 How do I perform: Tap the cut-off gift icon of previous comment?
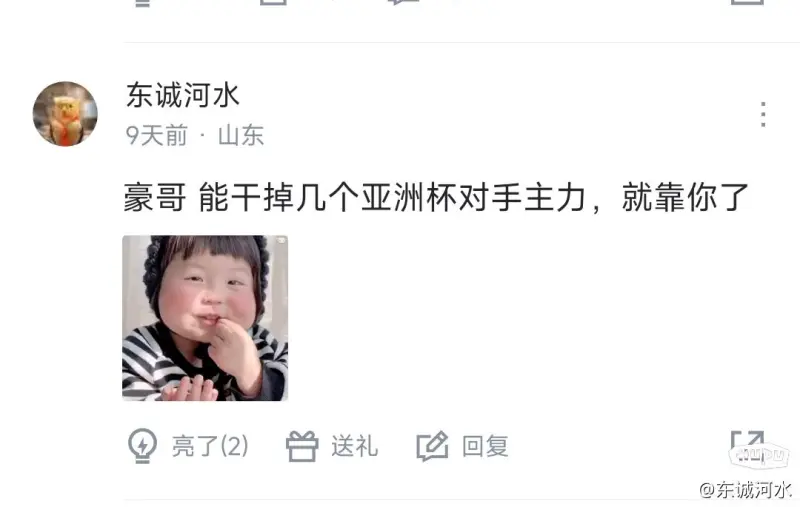(273, 3)
